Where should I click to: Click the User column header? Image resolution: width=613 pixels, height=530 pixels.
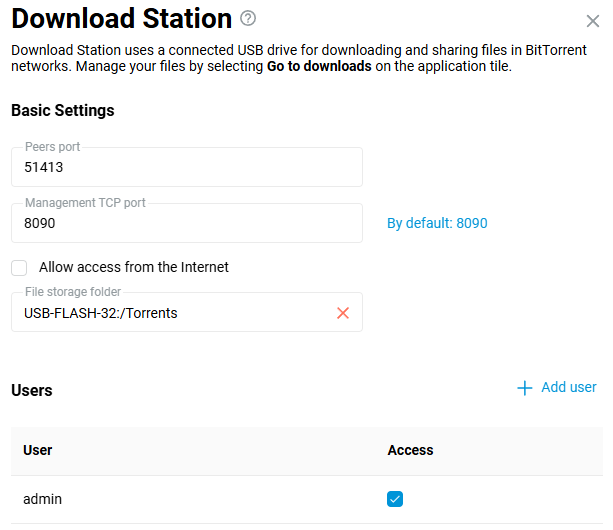pos(38,450)
